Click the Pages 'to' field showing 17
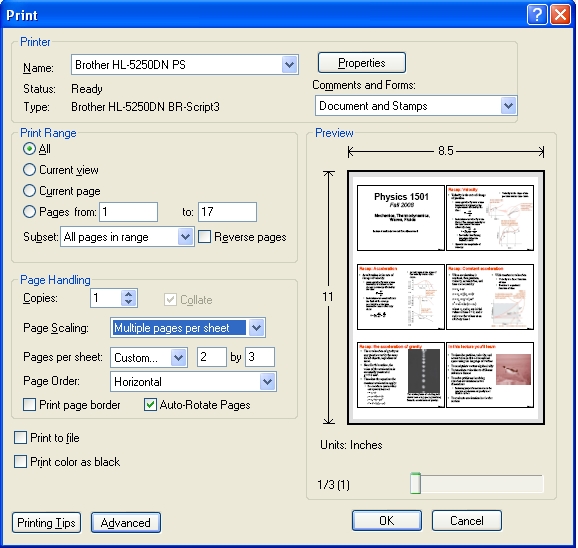Image resolution: width=578 pixels, height=548 pixels. click(x=227, y=212)
